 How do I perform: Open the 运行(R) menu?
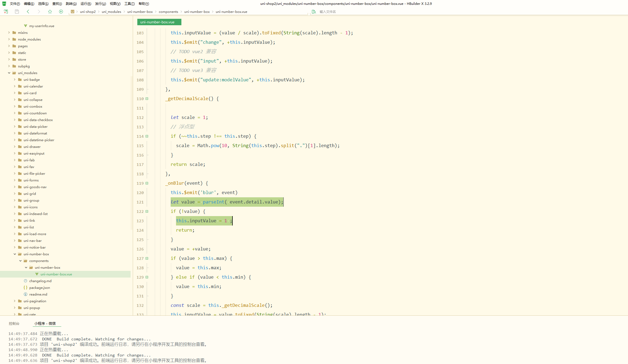86,4
